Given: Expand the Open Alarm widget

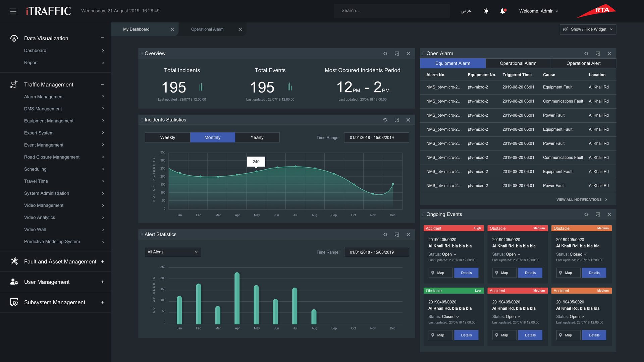Looking at the screenshot, I should pyautogui.click(x=598, y=54).
